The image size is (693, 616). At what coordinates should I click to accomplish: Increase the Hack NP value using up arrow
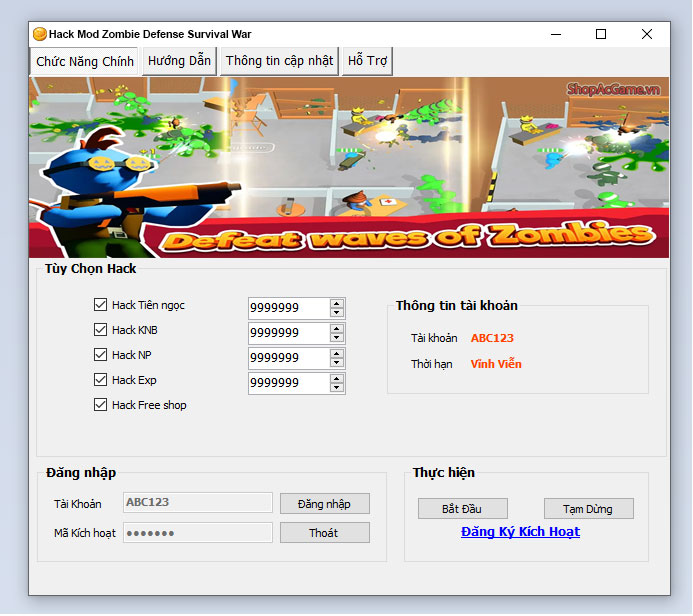[x=337, y=353]
